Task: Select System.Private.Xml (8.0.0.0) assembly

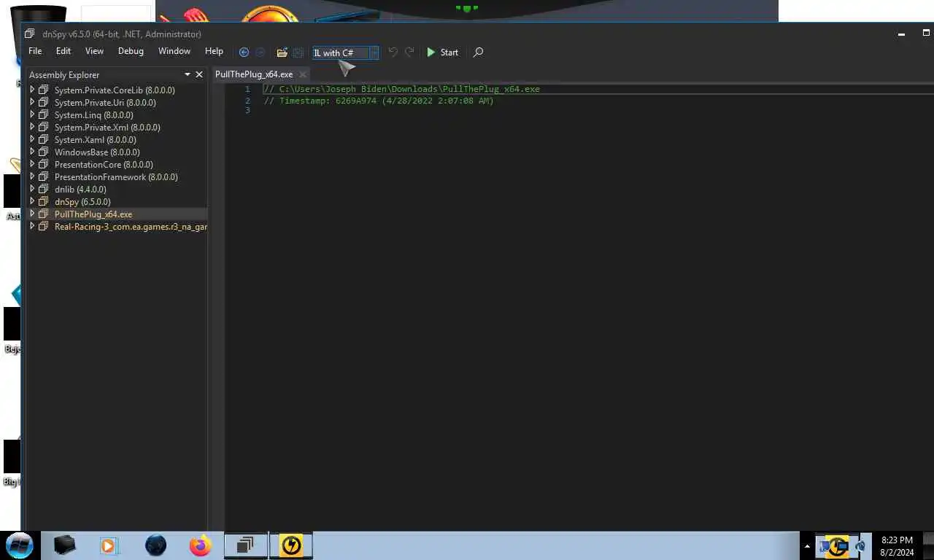Action: (x=107, y=128)
